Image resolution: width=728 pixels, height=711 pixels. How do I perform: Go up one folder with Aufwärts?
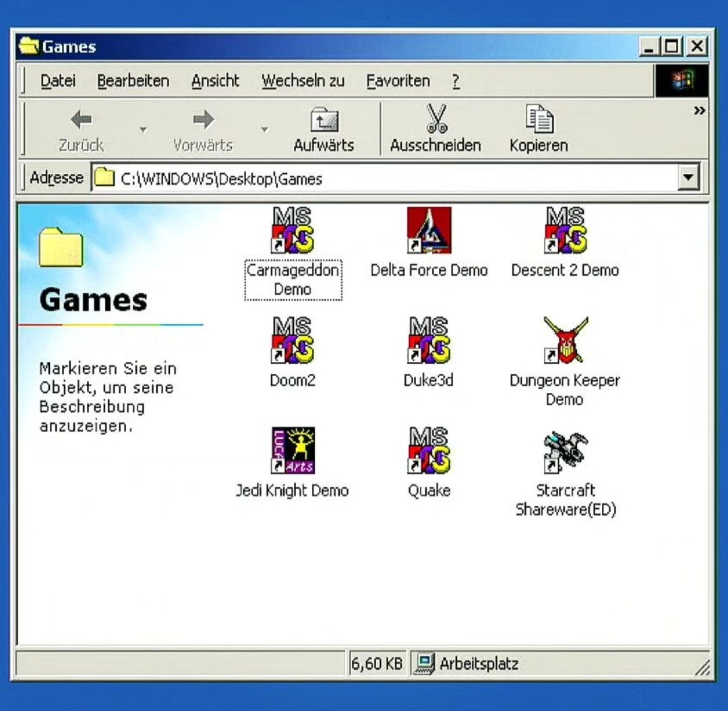(324, 129)
